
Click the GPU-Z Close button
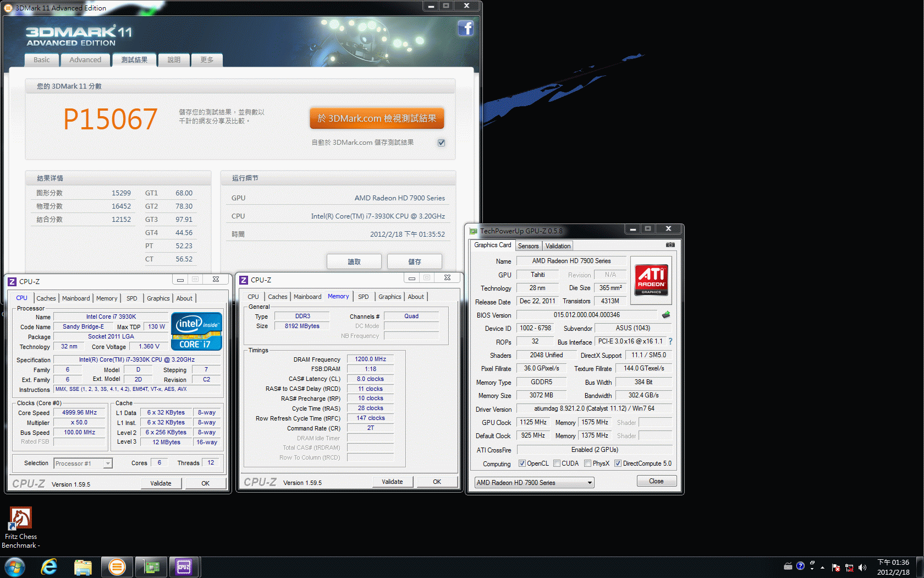point(656,481)
